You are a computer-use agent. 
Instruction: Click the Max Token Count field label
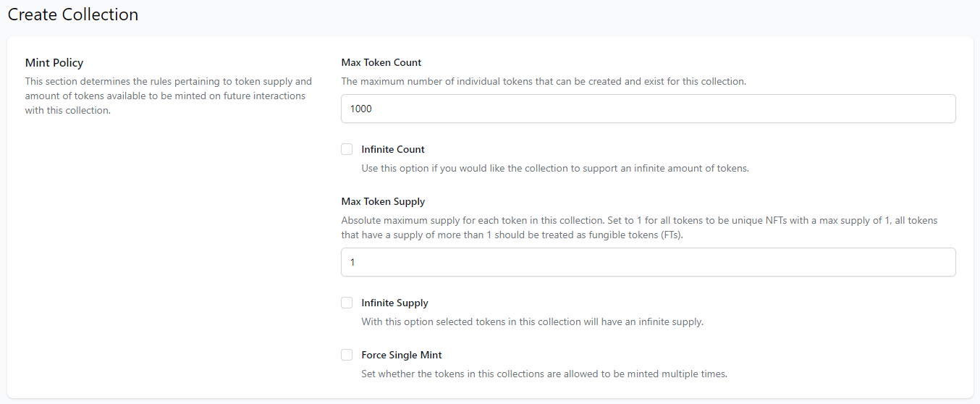381,62
